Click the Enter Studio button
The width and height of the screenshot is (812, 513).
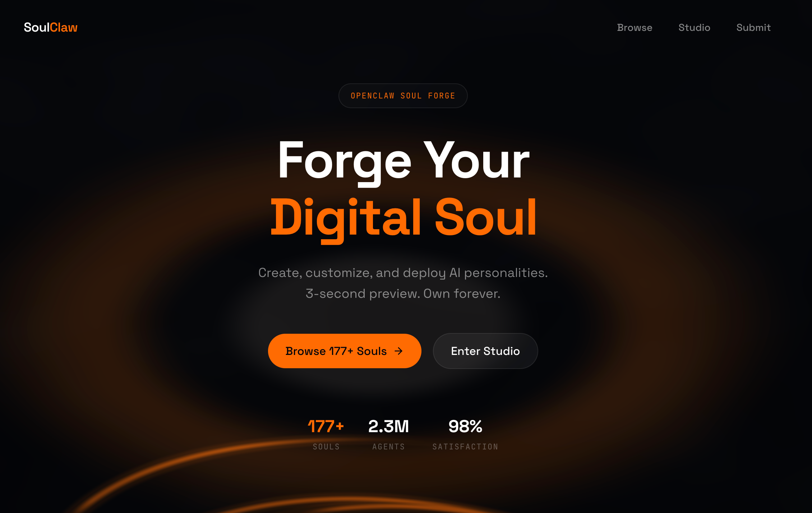485,351
